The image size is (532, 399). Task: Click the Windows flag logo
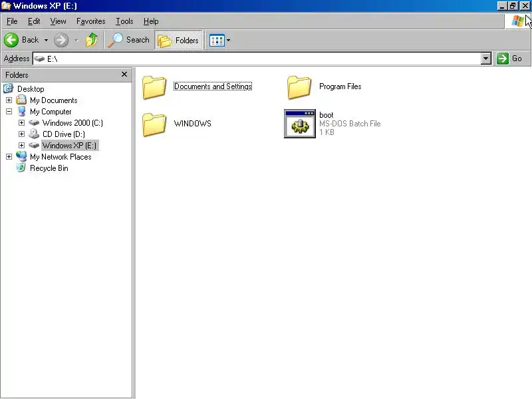click(518, 21)
